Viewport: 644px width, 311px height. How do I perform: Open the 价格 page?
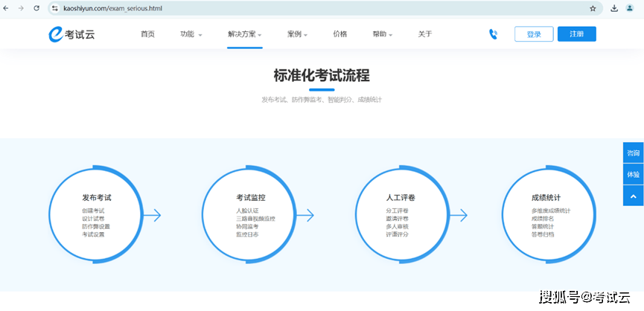[339, 34]
